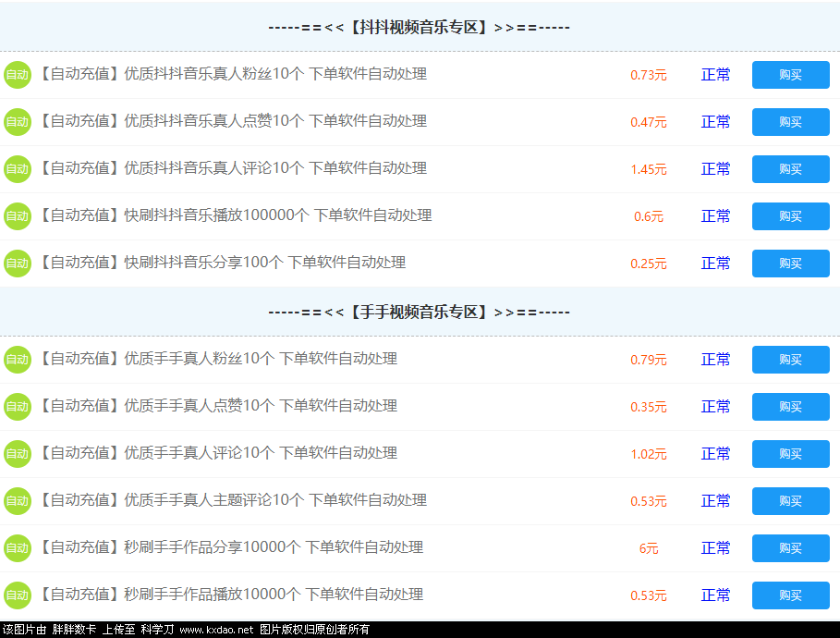Screen dimensions: 840x638
Task: Click price 0.73元
Action: (649, 75)
